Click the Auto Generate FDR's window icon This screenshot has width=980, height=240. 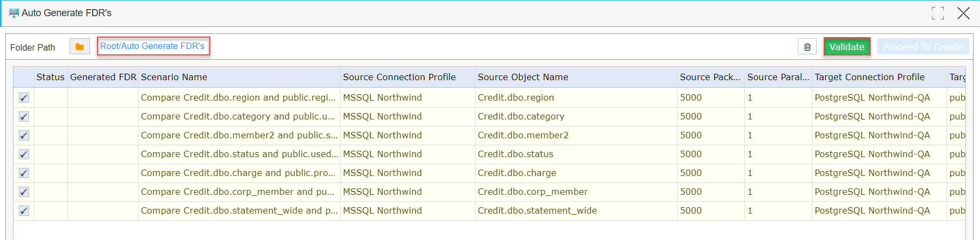tap(13, 13)
